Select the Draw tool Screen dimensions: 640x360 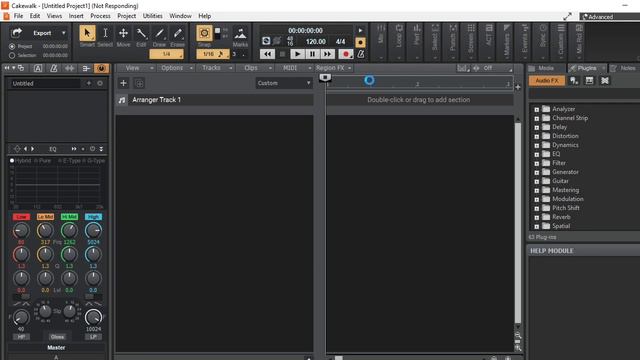click(x=160, y=33)
